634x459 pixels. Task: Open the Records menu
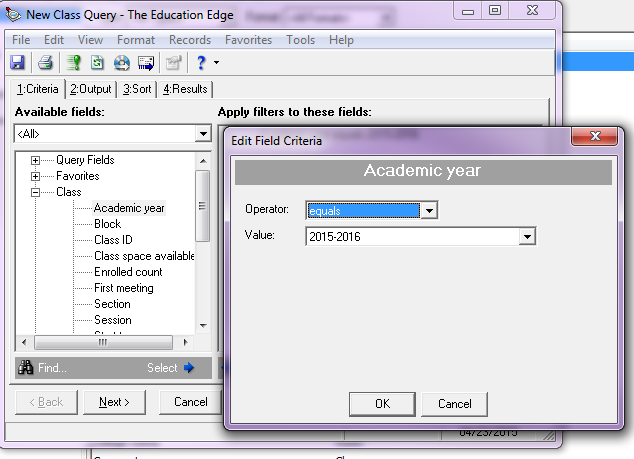point(190,40)
